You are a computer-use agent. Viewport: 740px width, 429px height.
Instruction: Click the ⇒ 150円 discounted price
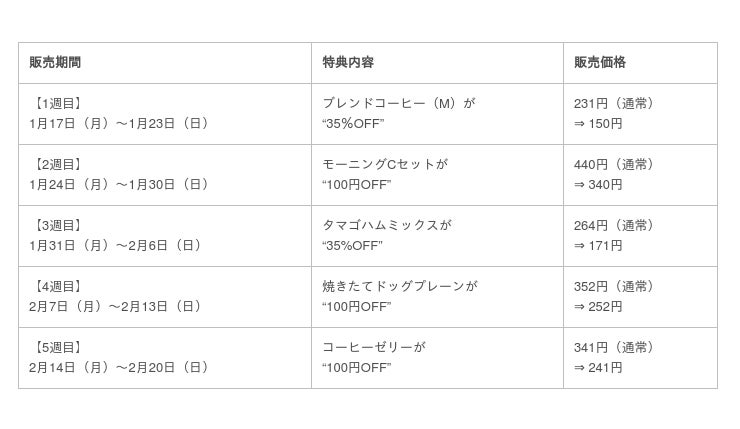click(598, 124)
